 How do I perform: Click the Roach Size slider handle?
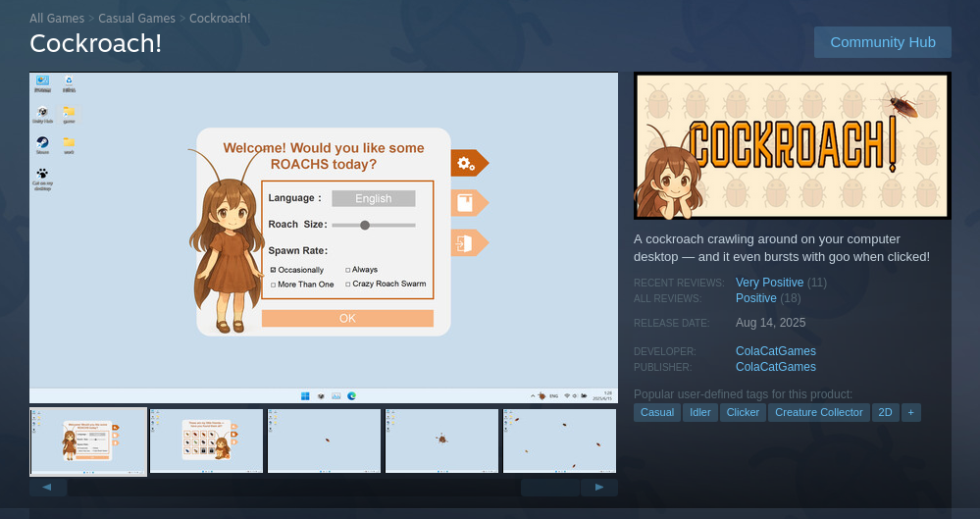pyautogui.click(x=365, y=225)
